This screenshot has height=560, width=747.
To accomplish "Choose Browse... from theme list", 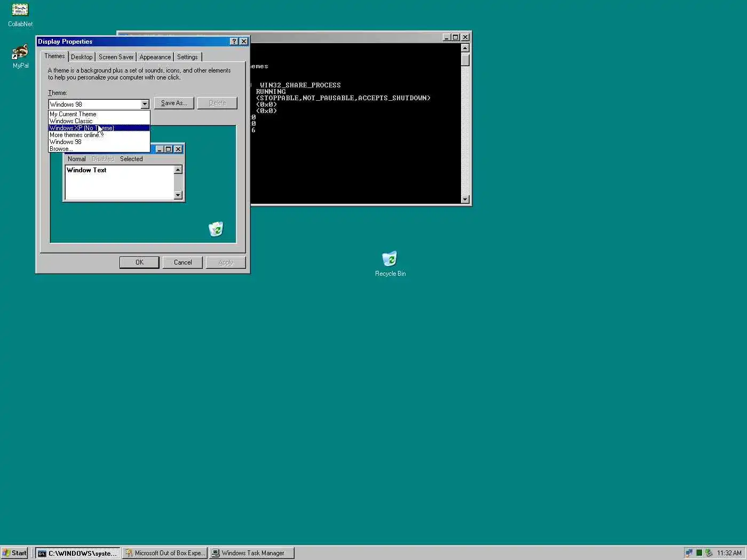I will 99,149.
